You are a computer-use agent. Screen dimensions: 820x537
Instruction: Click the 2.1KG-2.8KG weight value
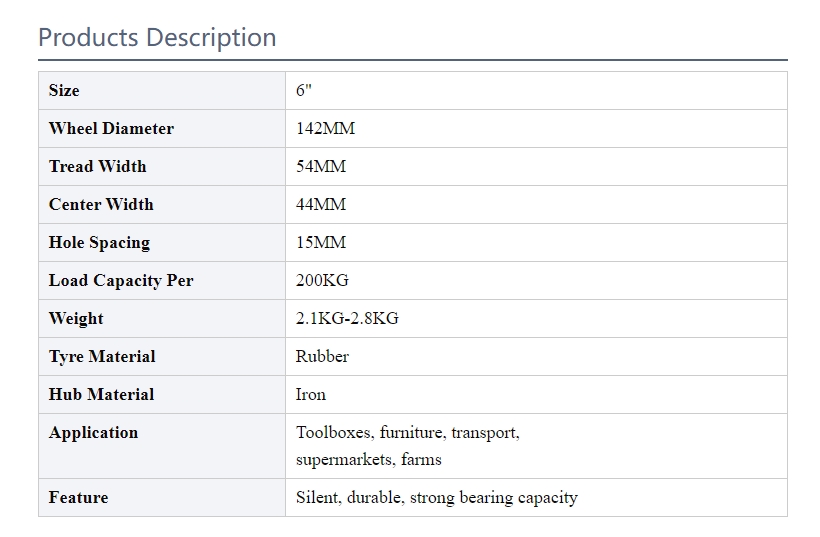pyautogui.click(x=347, y=318)
